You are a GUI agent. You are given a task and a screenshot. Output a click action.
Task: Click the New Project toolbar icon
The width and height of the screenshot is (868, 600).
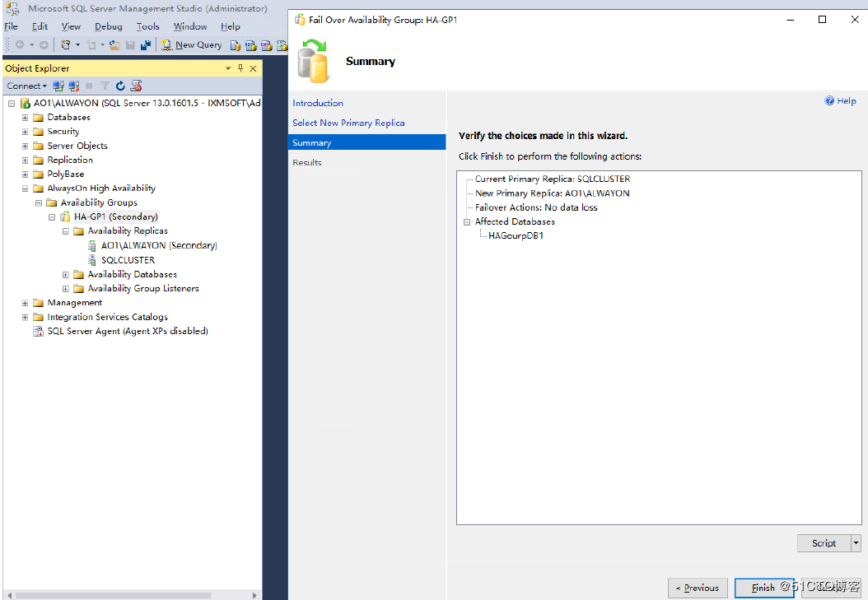[66, 44]
